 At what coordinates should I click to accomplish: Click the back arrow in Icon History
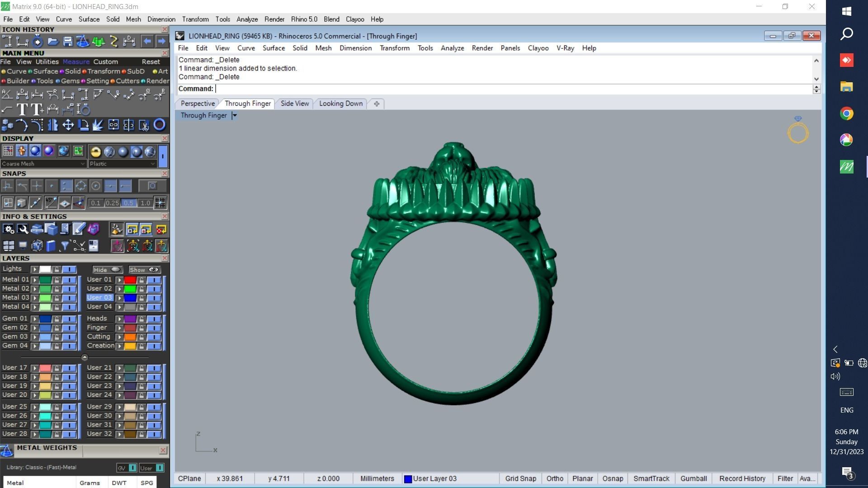(147, 42)
